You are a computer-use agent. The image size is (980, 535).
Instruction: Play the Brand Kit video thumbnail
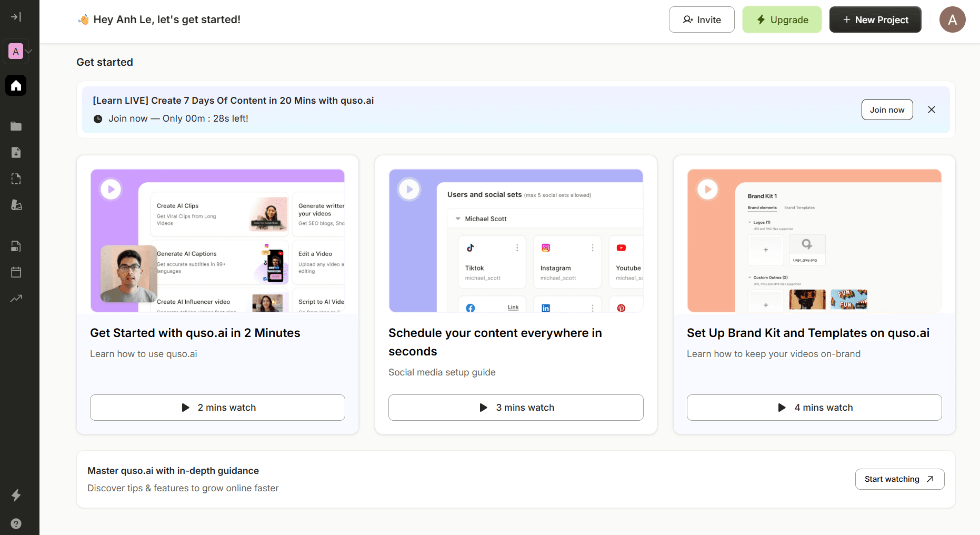(x=708, y=190)
